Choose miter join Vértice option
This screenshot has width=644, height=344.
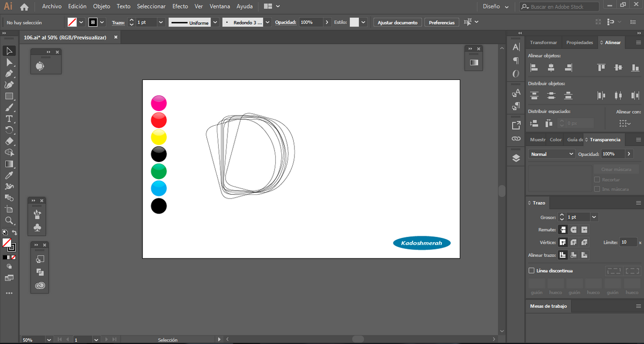point(563,242)
